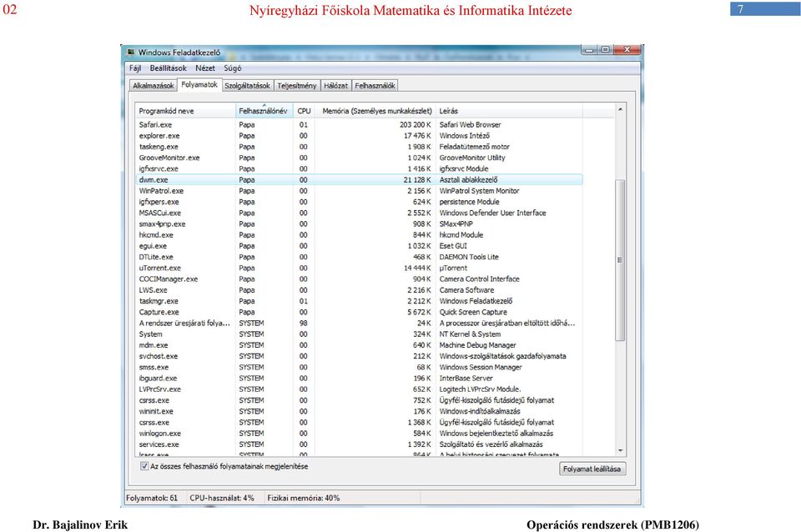Switch to the Szolgáltatások tab
This screenshot has height=532, width=801.
(247, 86)
